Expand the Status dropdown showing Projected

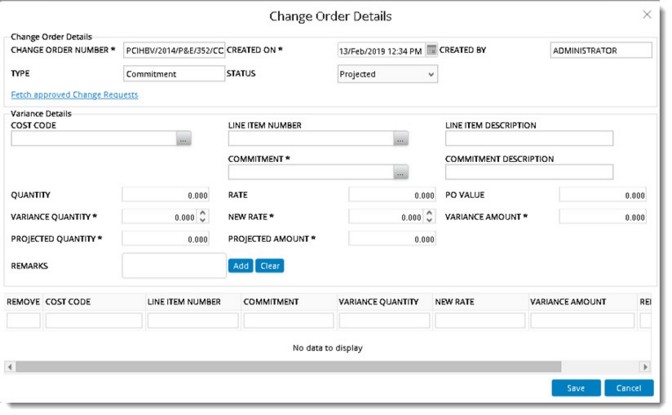[431, 74]
